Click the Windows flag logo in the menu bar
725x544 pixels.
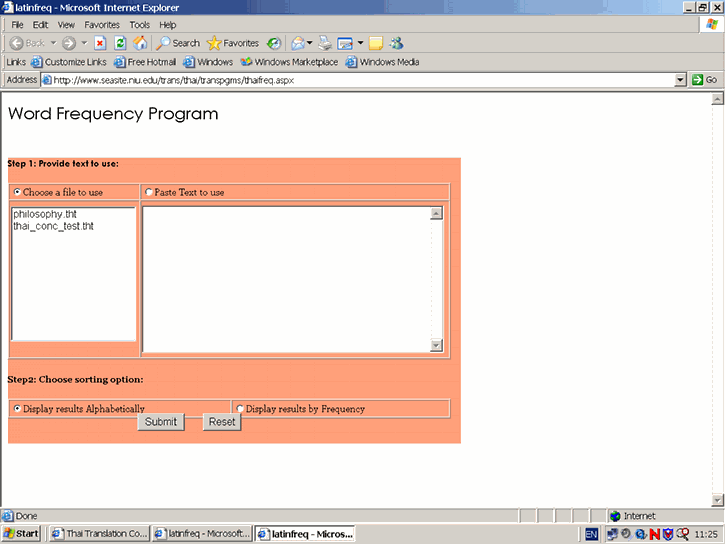[712, 24]
